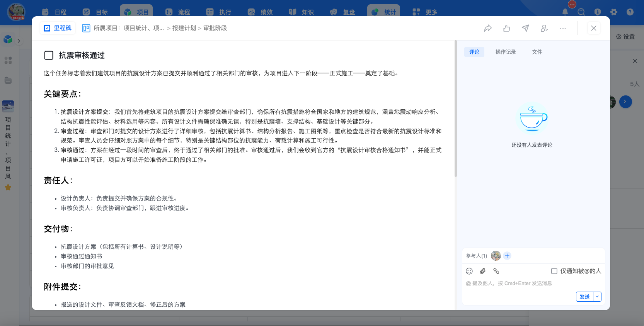This screenshot has height=326, width=644.
Task: Click the link icon in comment toolbar
Action: (x=496, y=271)
